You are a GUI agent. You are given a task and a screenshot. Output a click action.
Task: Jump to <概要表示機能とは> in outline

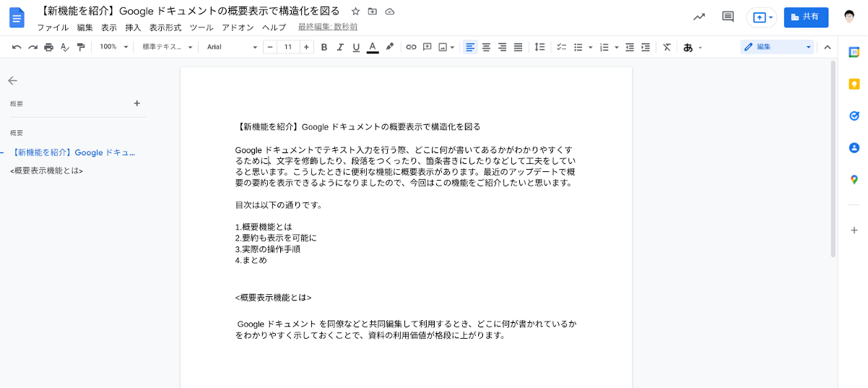click(x=47, y=171)
